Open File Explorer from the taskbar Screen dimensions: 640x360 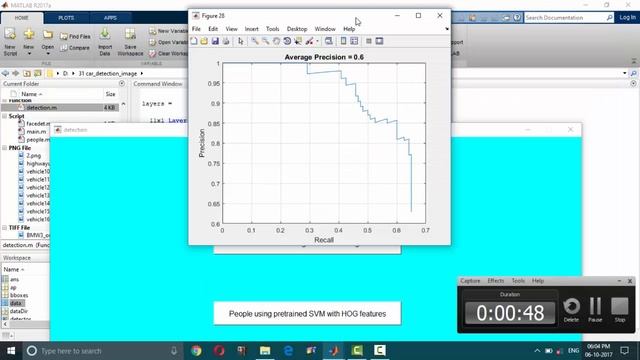(265, 351)
